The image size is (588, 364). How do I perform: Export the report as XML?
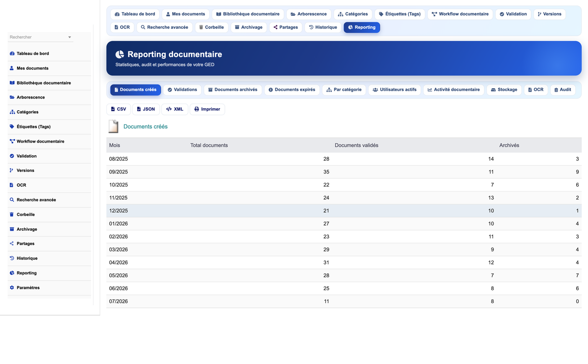coord(174,109)
